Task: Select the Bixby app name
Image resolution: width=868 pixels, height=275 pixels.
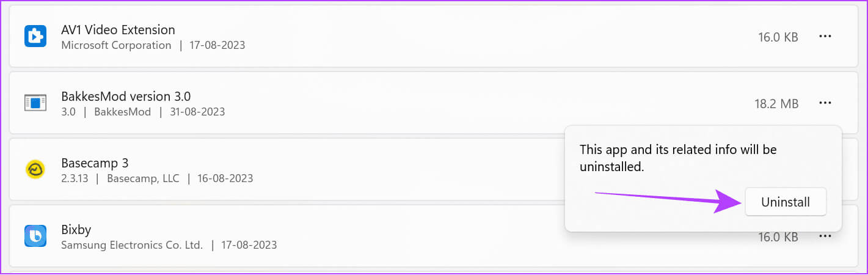Action: [76, 230]
